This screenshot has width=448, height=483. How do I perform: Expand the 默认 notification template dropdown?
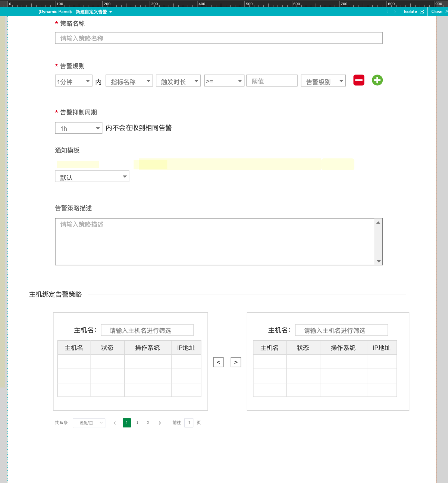(92, 176)
